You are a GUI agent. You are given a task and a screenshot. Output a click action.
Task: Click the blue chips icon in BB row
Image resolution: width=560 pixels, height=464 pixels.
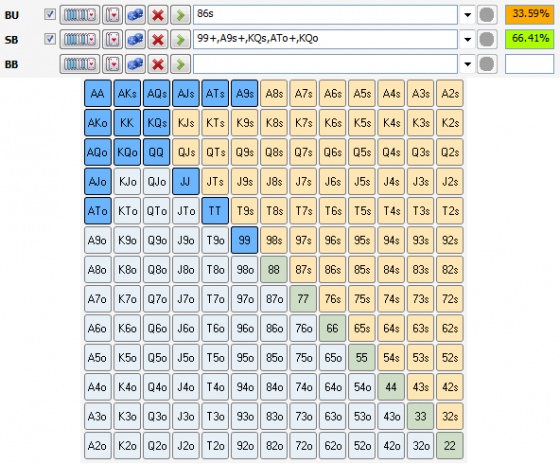pyautogui.click(x=135, y=64)
